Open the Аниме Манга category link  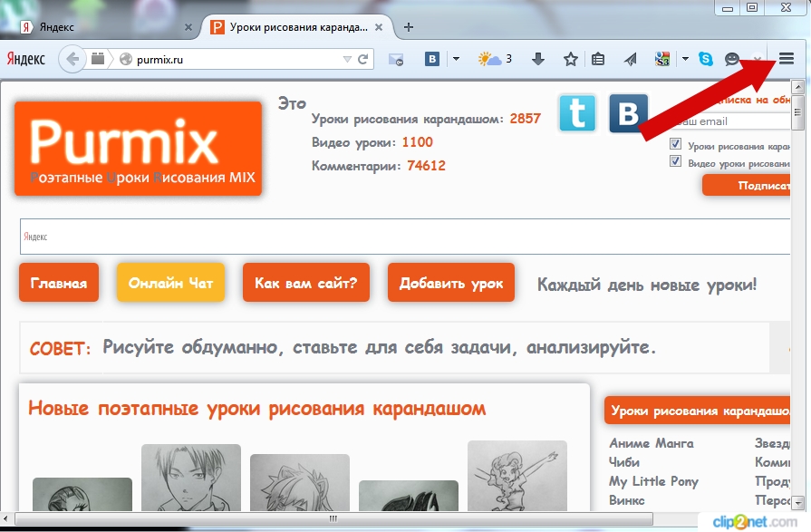coord(652,443)
